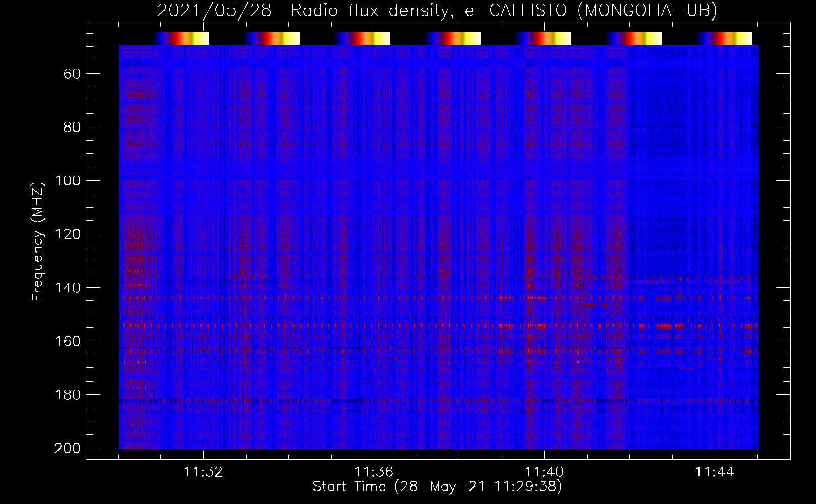Click the 'Frequency (MHZ)' axis label
Screen dimensions: 816x504
pyautogui.click(x=38, y=241)
